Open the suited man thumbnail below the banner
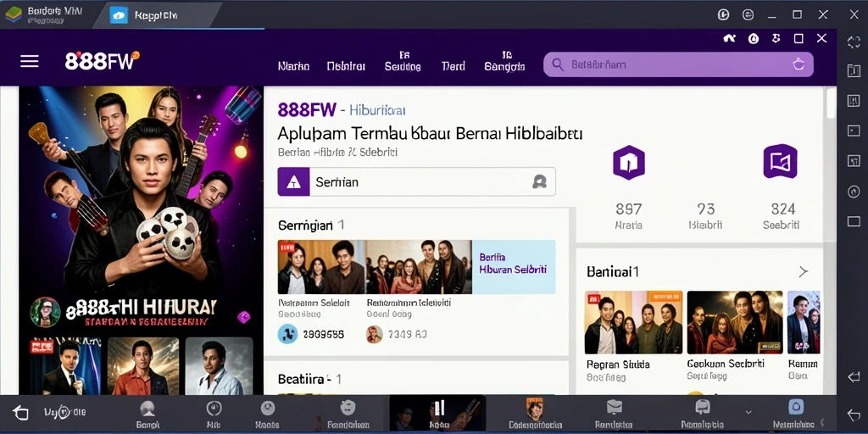Image resolution: width=868 pixels, height=434 pixels. click(66, 366)
